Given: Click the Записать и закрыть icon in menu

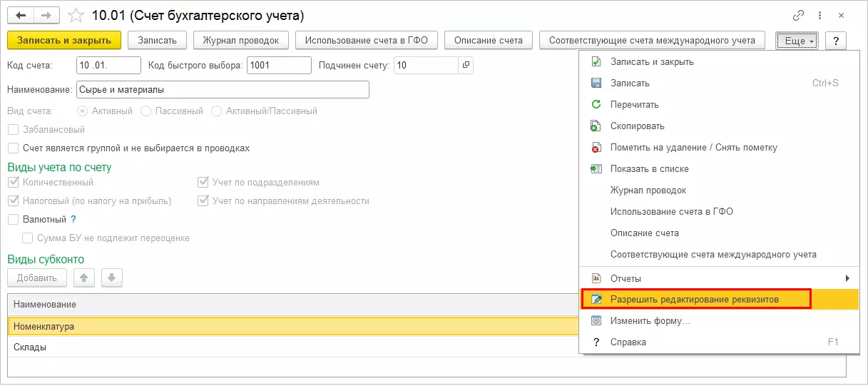Looking at the screenshot, I should coord(596,61).
